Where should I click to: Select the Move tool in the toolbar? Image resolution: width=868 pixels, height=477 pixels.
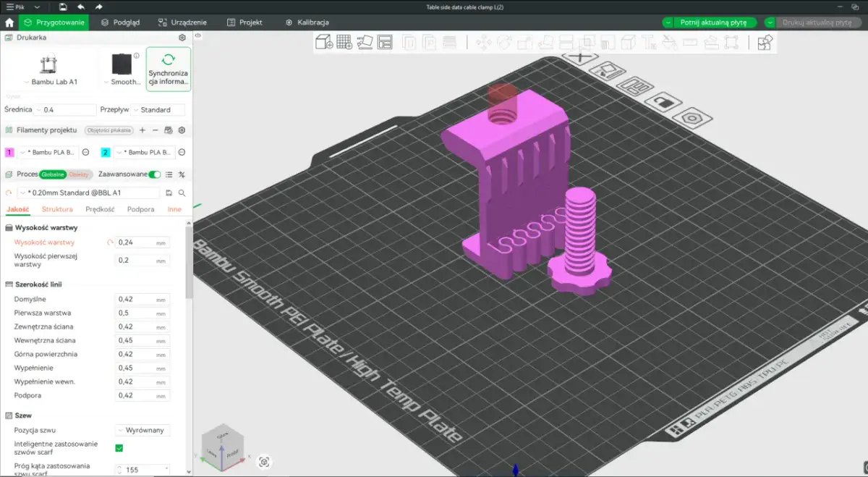click(x=482, y=41)
